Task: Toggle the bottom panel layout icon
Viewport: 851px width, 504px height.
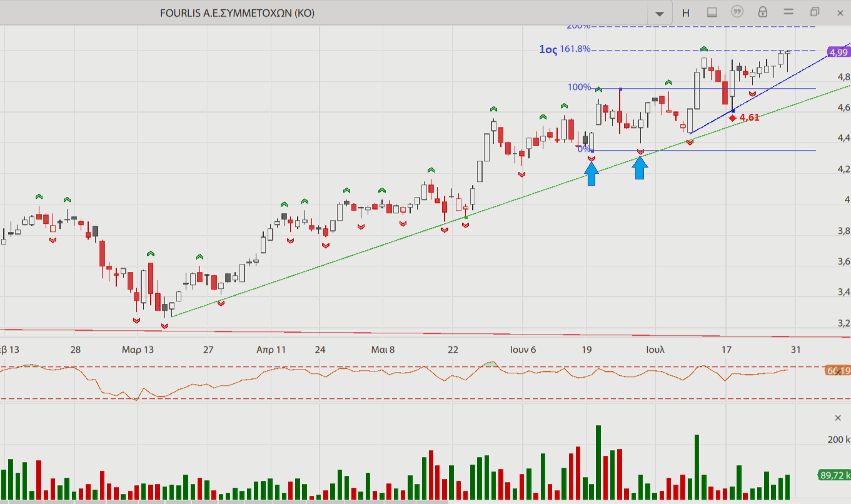Action: [x=712, y=13]
